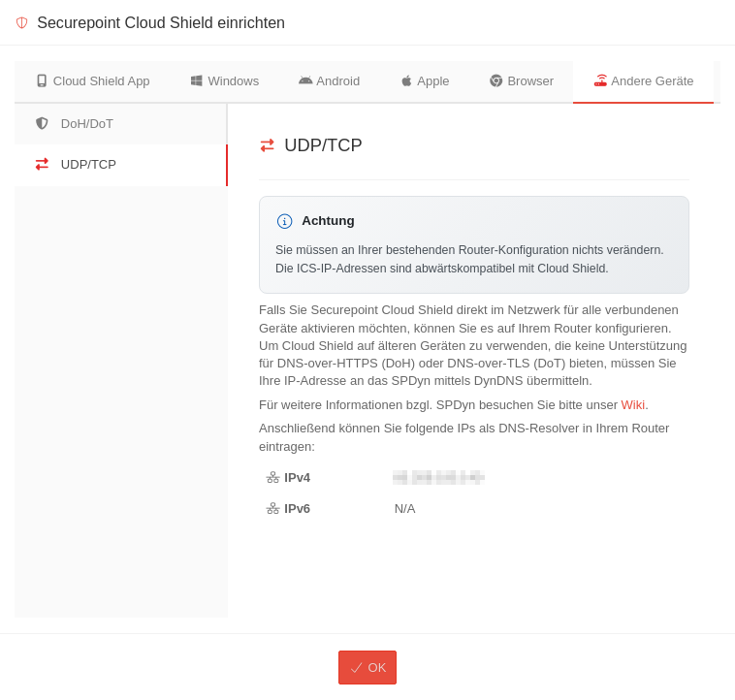This screenshot has height=700, width=735.
Task: Click the router icon for Andere Geräte
Action: tap(600, 81)
